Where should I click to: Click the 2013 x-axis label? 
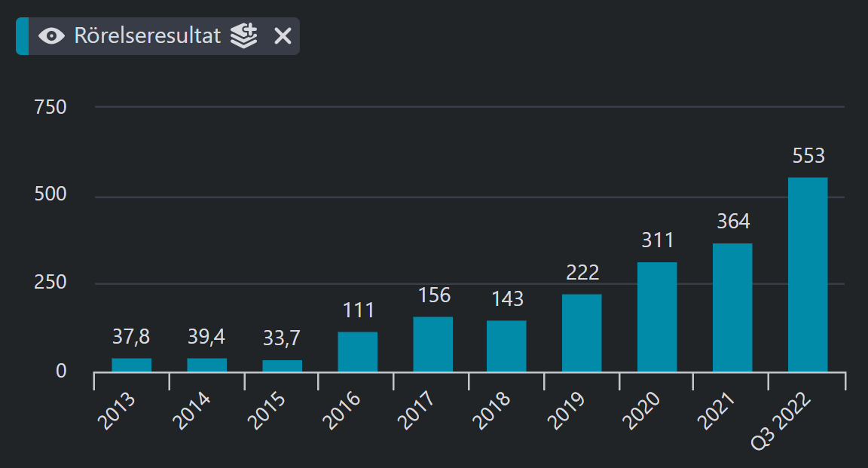[116, 411]
